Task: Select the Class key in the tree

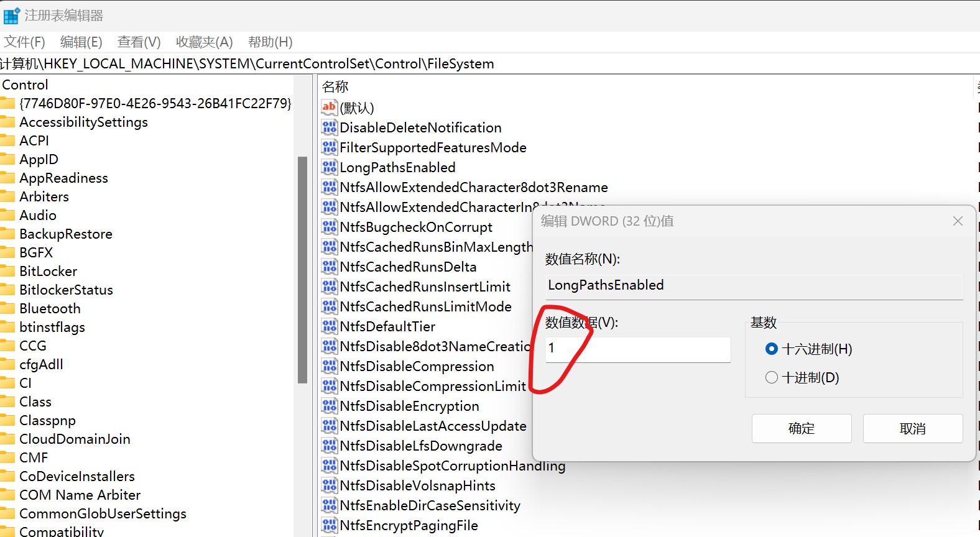Action: [35, 402]
